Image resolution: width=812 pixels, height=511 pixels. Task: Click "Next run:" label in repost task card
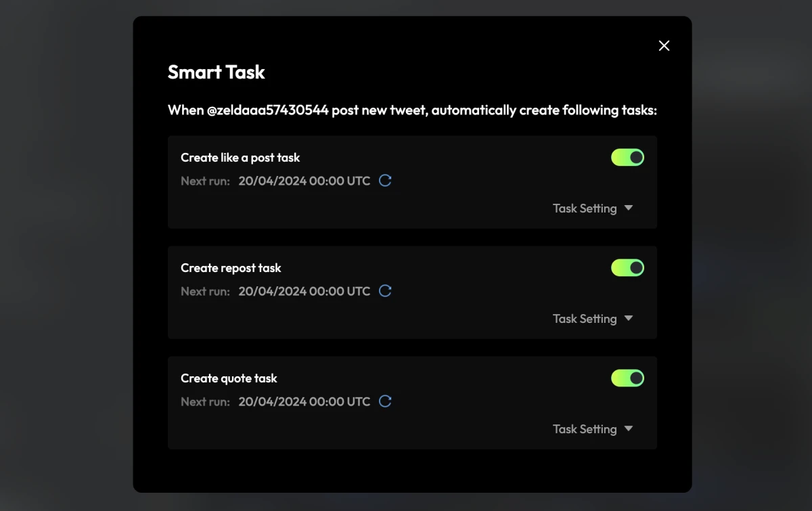click(205, 291)
